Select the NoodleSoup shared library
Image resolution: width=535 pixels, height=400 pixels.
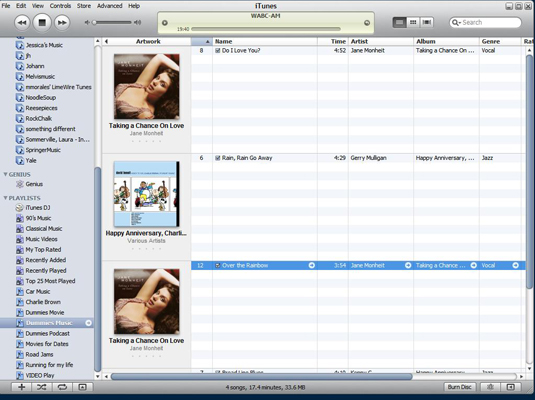tap(41, 98)
